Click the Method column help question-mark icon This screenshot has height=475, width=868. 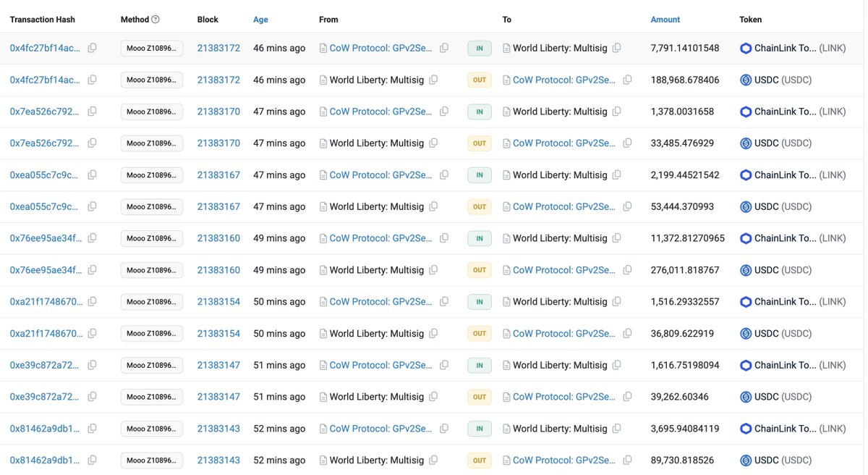click(x=156, y=20)
